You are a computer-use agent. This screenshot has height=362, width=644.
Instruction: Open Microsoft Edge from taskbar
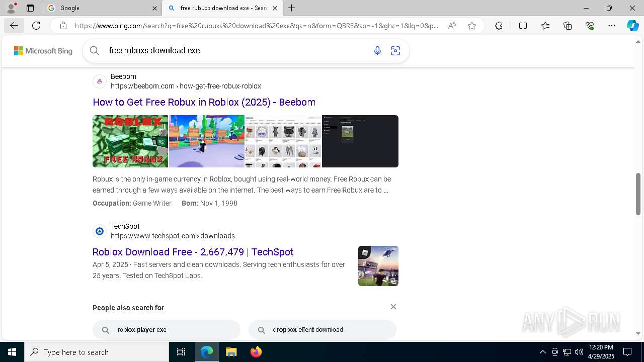pyautogui.click(x=207, y=352)
